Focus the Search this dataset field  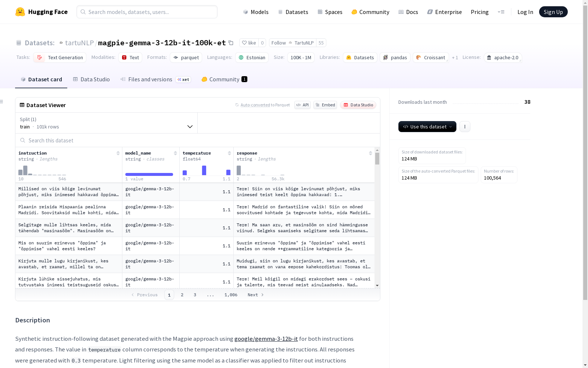(198, 141)
